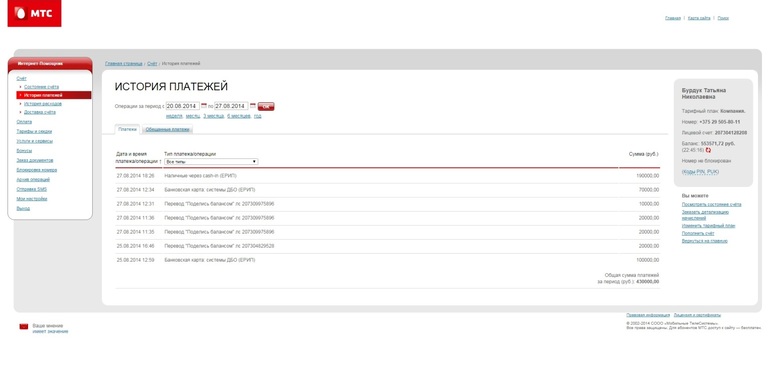
Task: Open Заказ документов in sidebar
Action: [34, 161]
